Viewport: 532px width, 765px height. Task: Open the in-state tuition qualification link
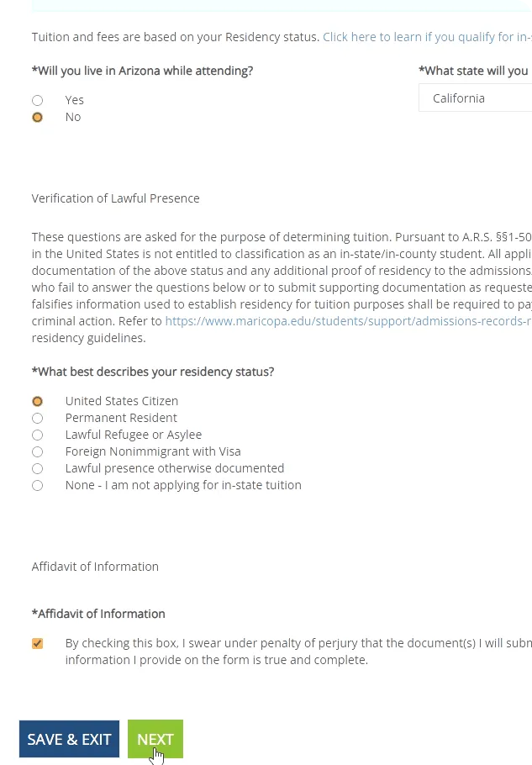(x=427, y=37)
